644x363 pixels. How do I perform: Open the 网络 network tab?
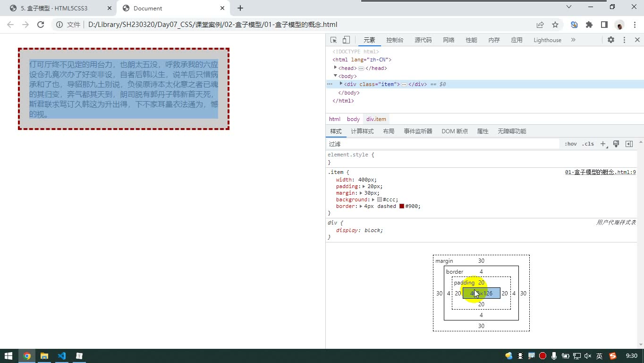click(x=449, y=40)
